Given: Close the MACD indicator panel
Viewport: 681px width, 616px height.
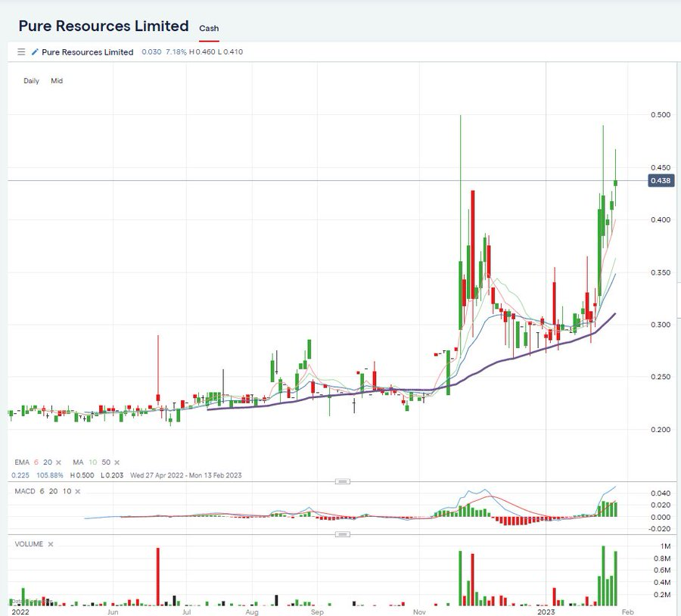Looking at the screenshot, I should pyautogui.click(x=78, y=492).
